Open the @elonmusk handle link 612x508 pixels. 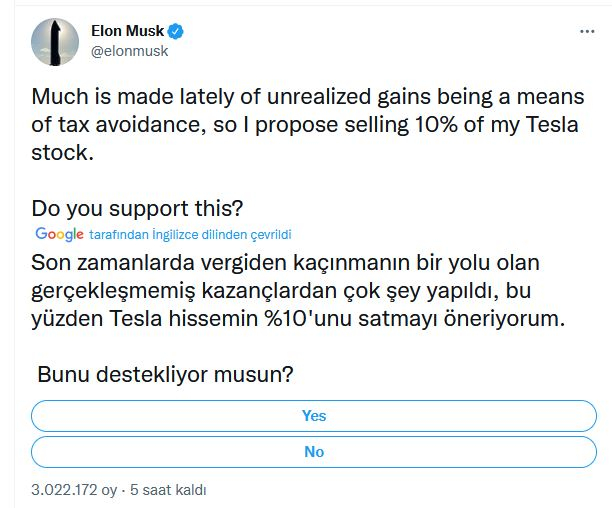tap(130, 51)
